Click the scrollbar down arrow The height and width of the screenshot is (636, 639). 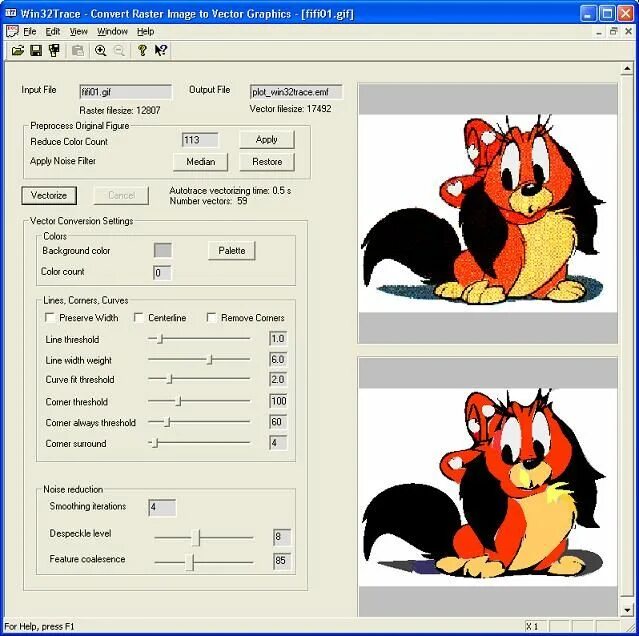coord(627,610)
